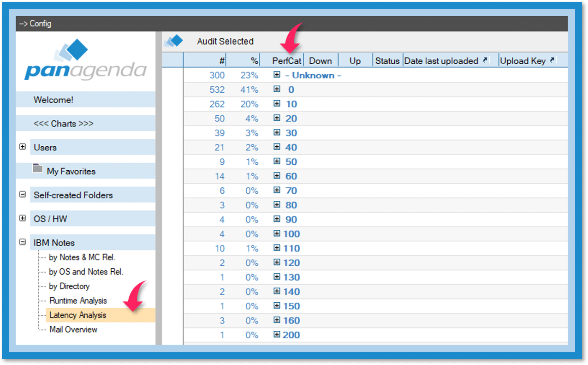Sort by the PerfCat column header
The height and width of the screenshot is (365, 588).
(x=286, y=61)
